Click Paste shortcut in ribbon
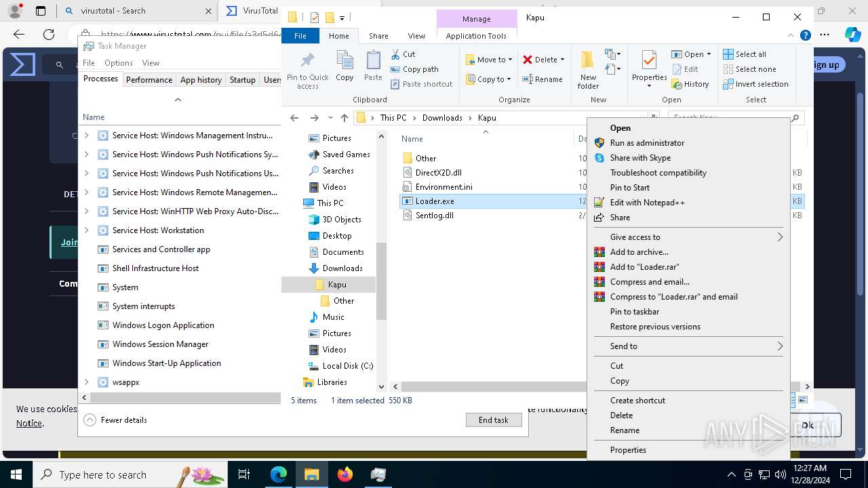This screenshot has width=868, height=488. [x=421, y=84]
